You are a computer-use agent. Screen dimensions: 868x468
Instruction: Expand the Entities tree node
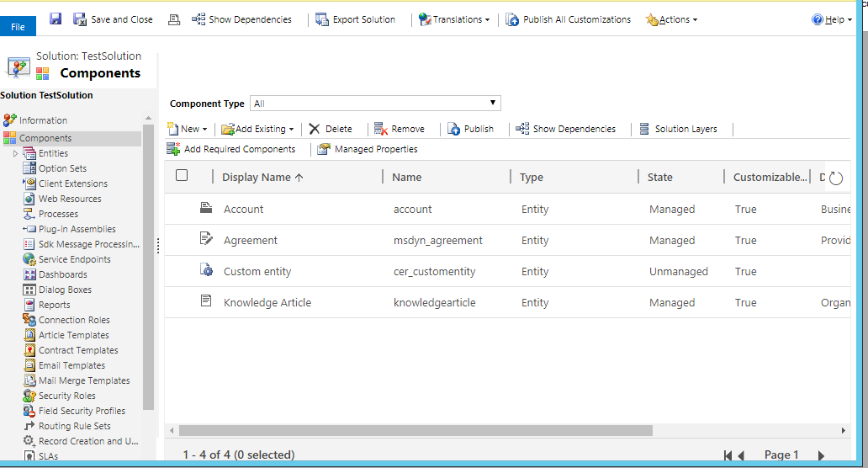coord(15,153)
